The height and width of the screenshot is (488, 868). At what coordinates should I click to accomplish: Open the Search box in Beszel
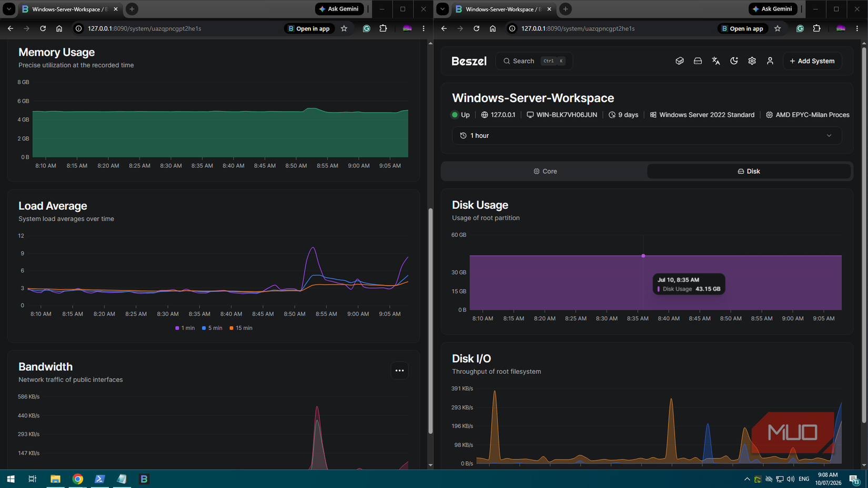tap(534, 61)
